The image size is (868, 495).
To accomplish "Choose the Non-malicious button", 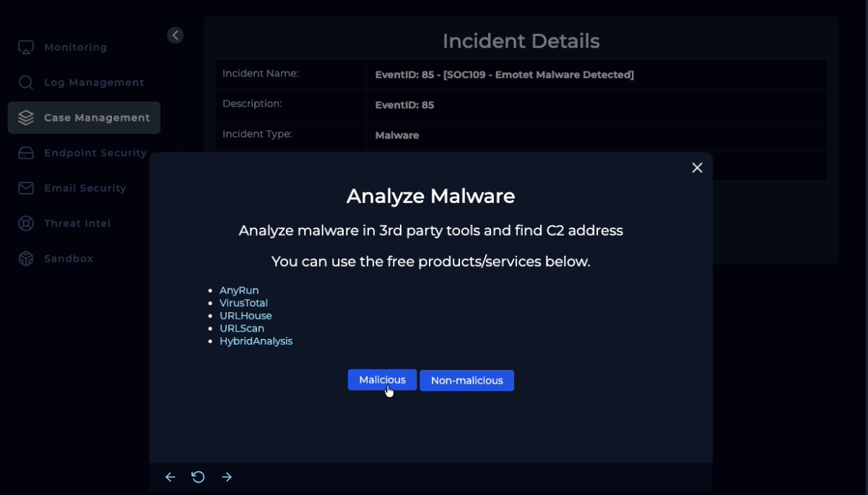I will click(466, 381).
